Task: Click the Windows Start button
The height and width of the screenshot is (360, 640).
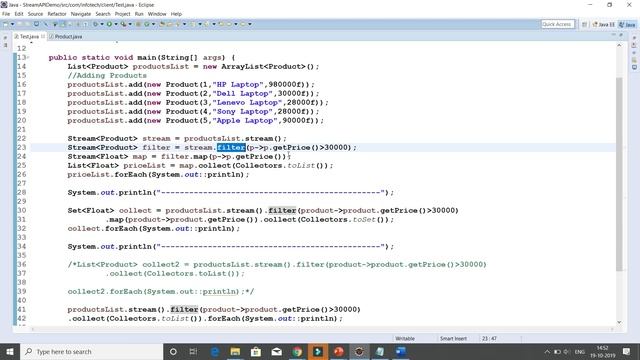Action: tap(9, 351)
